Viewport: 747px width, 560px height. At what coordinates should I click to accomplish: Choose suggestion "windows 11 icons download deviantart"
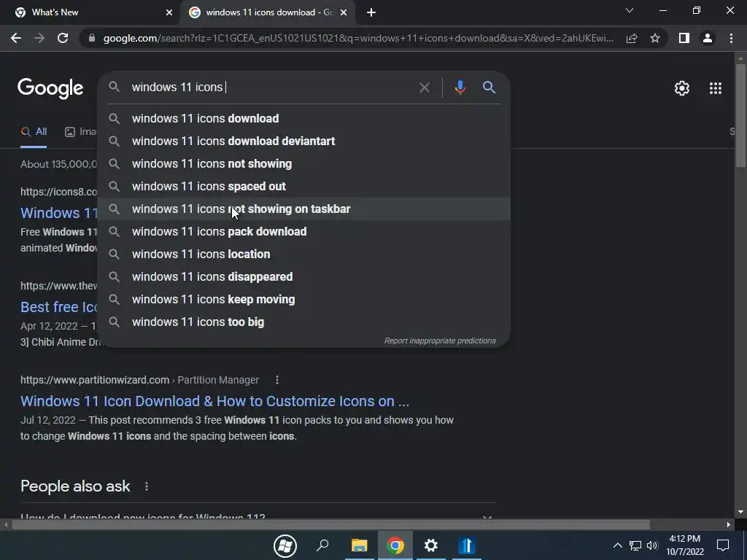point(304,141)
